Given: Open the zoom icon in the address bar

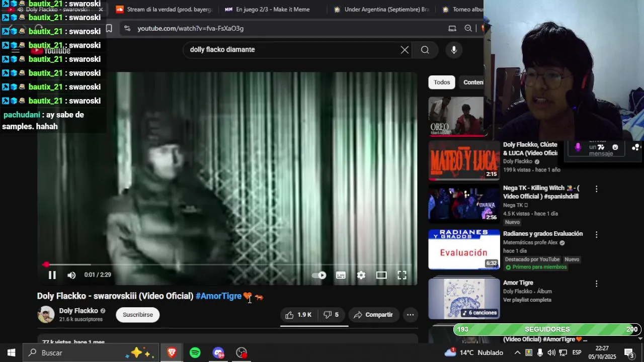Looking at the screenshot, I should (x=468, y=29).
